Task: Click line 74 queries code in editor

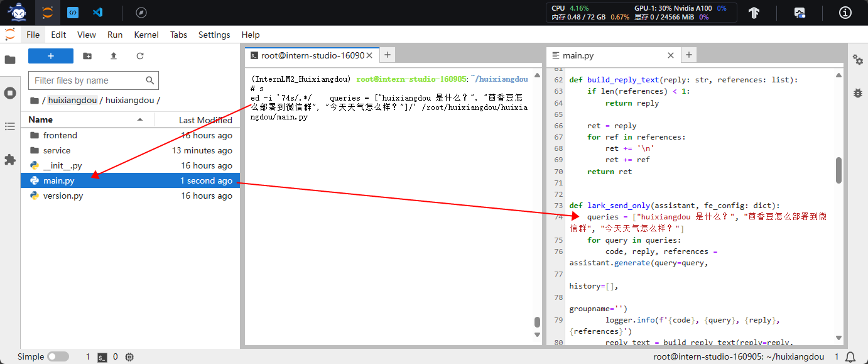Action: pos(698,223)
